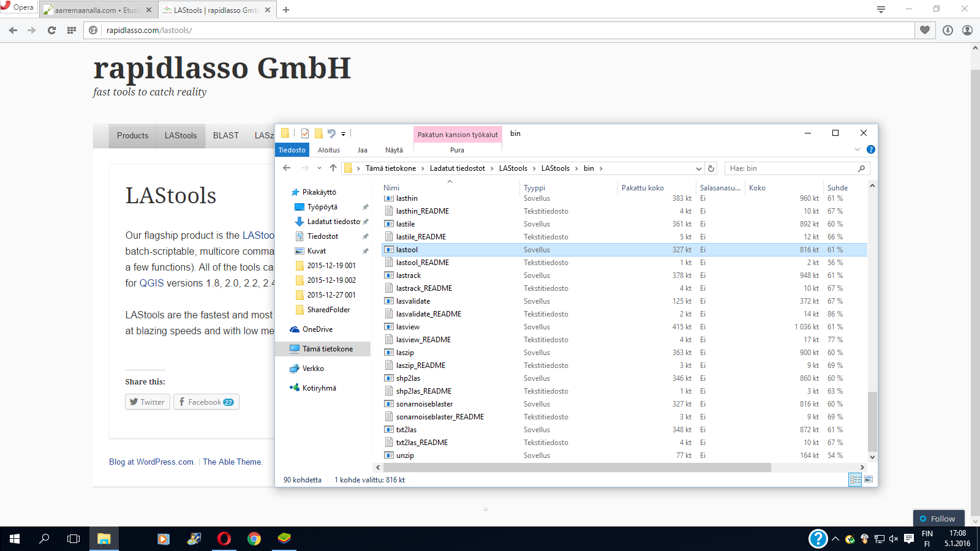The width and height of the screenshot is (980, 551).
Task: Click the vertical scrollbar in file list
Action: click(x=873, y=421)
